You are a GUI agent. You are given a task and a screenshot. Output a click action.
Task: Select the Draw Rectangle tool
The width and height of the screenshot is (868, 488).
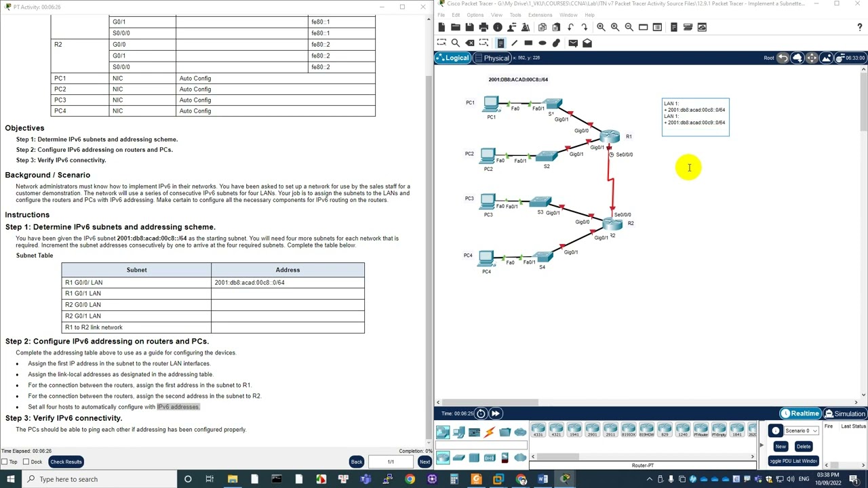(x=528, y=43)
